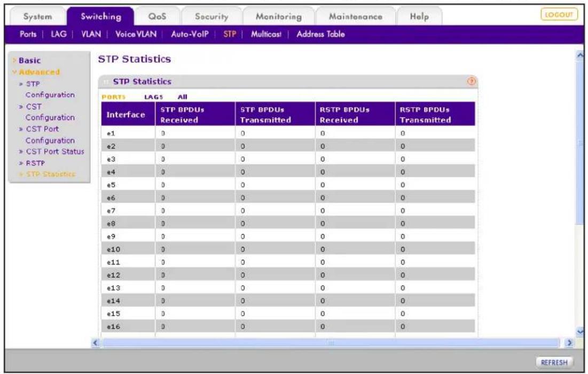Select interface row e7

click(288, 211)
